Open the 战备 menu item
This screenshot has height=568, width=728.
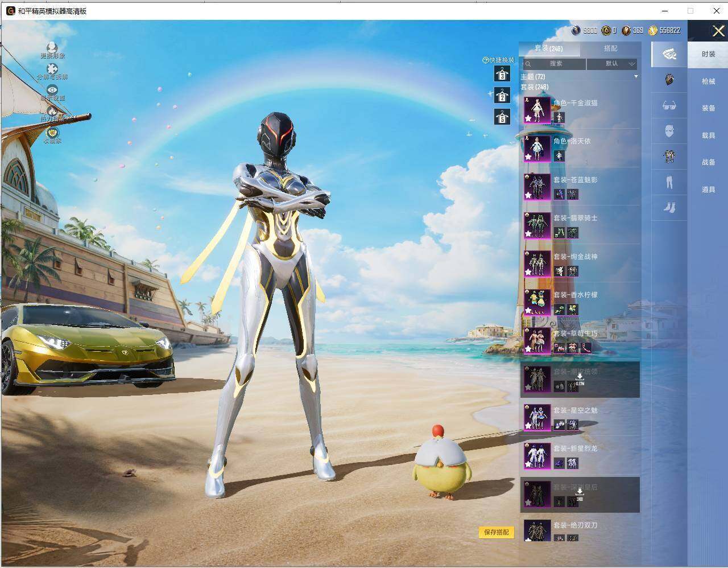pyautogui.click(x=708, y=162)
